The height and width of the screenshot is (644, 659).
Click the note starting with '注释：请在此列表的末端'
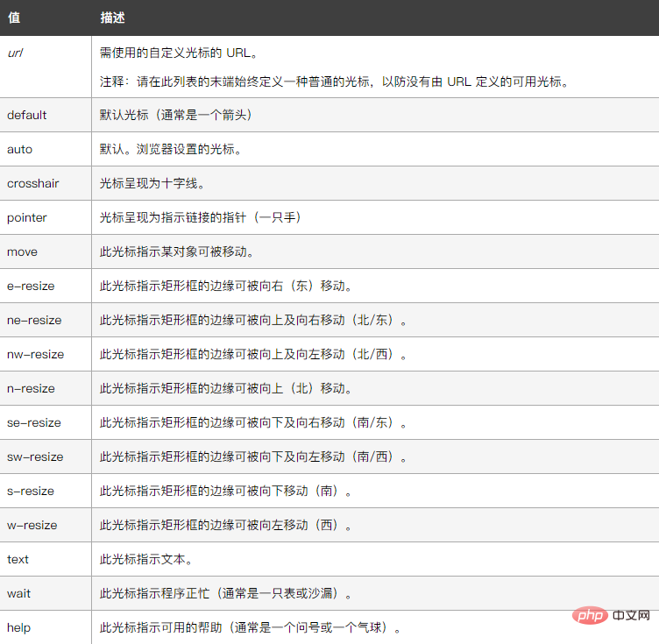click(x=335, y=81)
